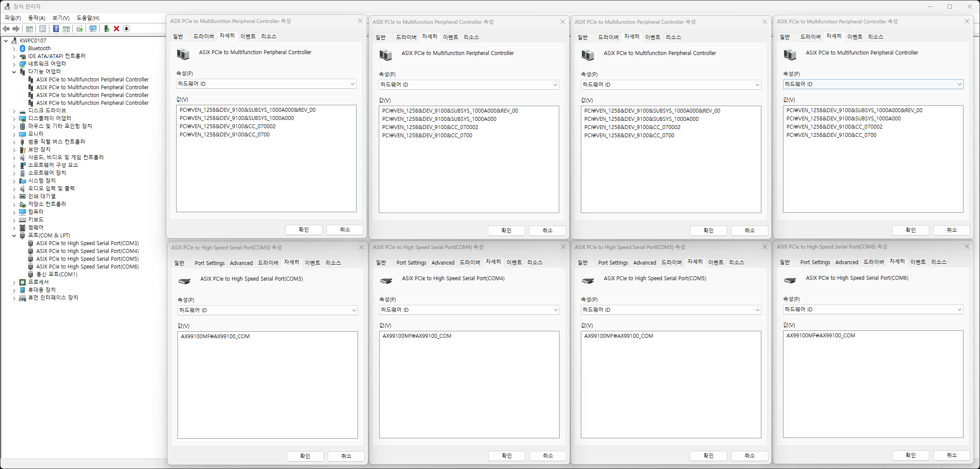
Task: Switch to 일반 tab in COM4 dialog
Action: pos(381,262)
